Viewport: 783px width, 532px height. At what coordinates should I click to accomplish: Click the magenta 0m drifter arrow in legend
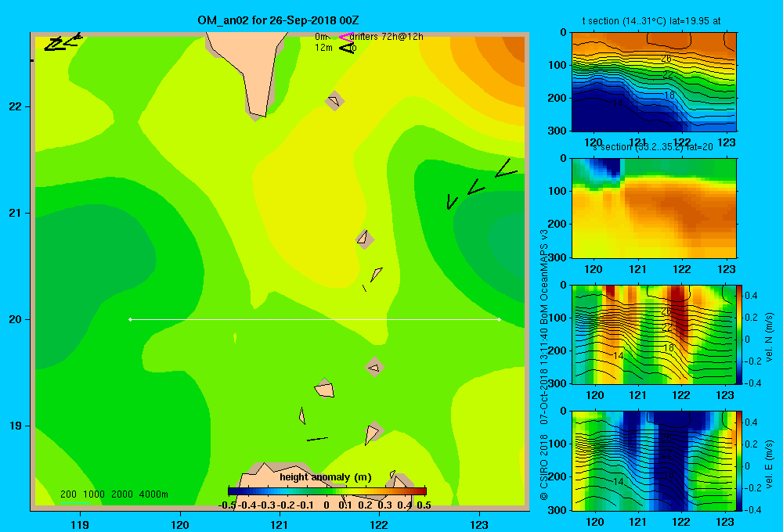point(346,37)
